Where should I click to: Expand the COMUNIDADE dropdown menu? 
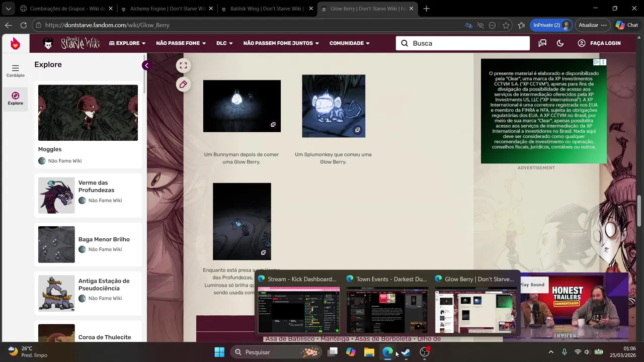point(350,43)
